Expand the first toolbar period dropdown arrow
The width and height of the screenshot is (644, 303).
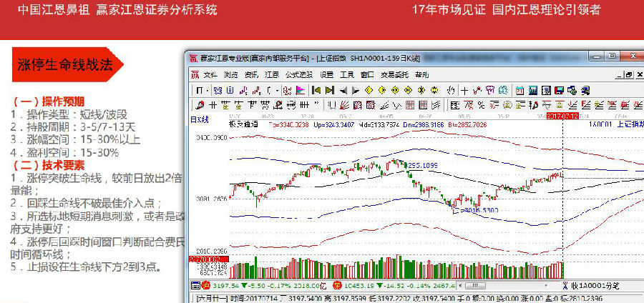207,90
